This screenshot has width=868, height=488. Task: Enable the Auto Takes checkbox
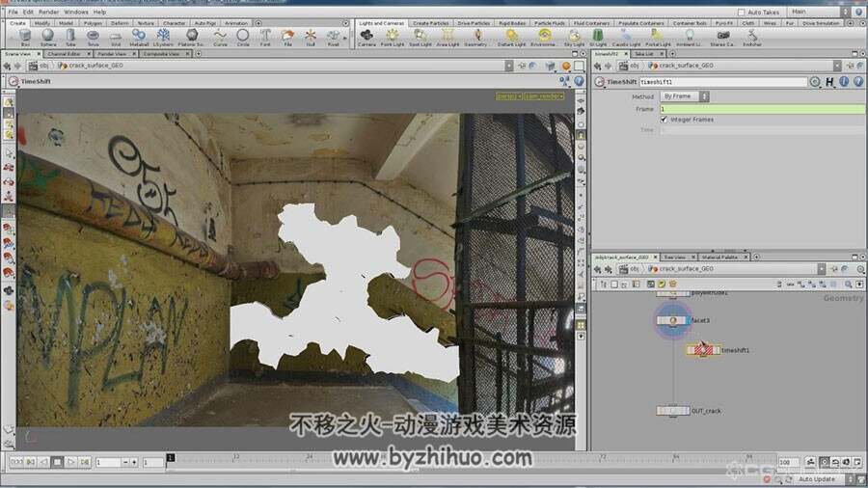(742, 12)
